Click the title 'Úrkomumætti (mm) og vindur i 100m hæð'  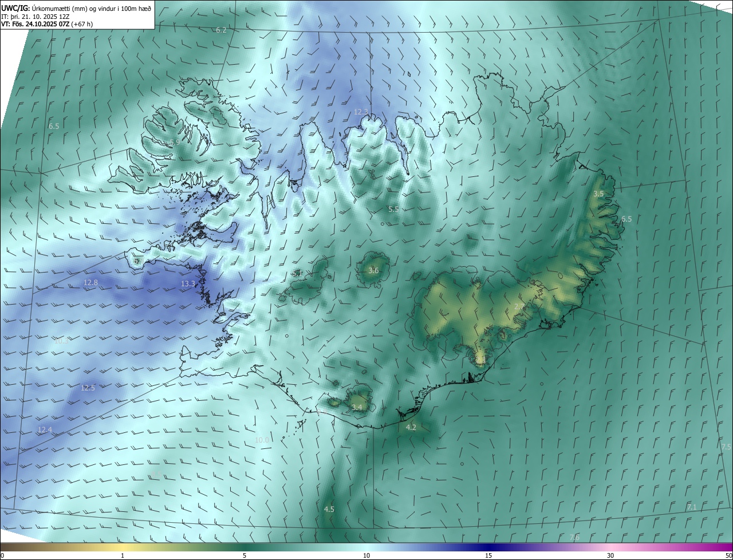(x=92, y=7)
